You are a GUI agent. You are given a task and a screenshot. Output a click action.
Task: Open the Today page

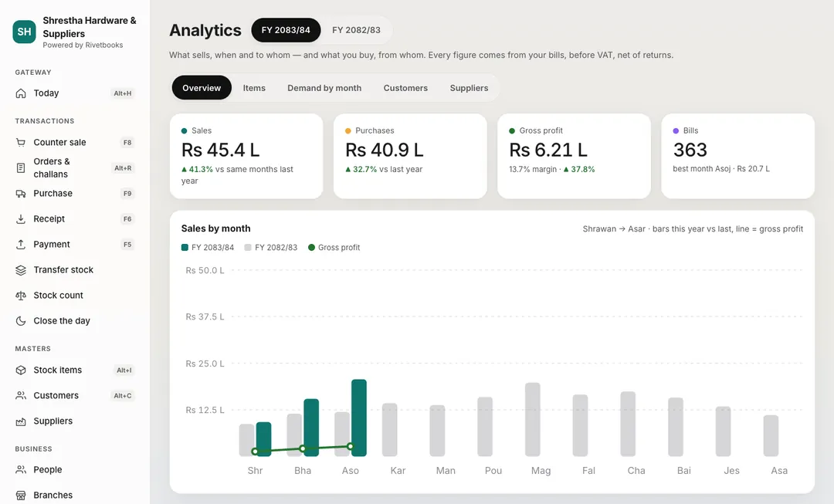click(x=74, y=93)
